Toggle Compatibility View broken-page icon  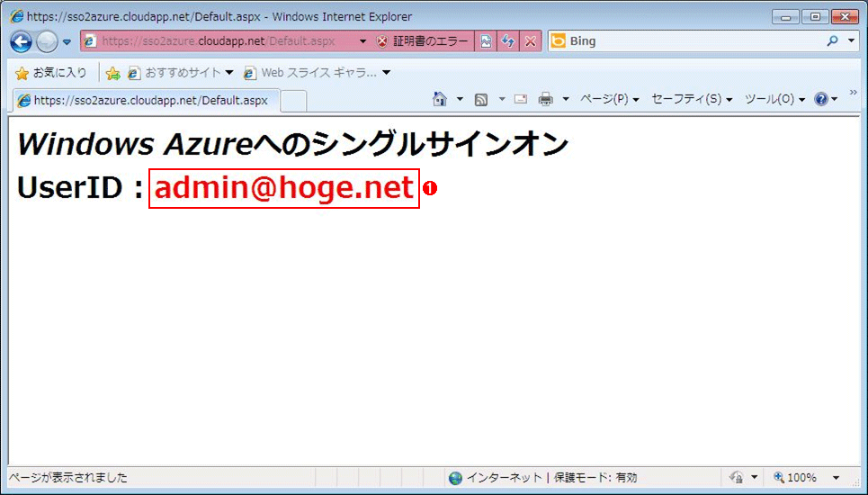486,41
